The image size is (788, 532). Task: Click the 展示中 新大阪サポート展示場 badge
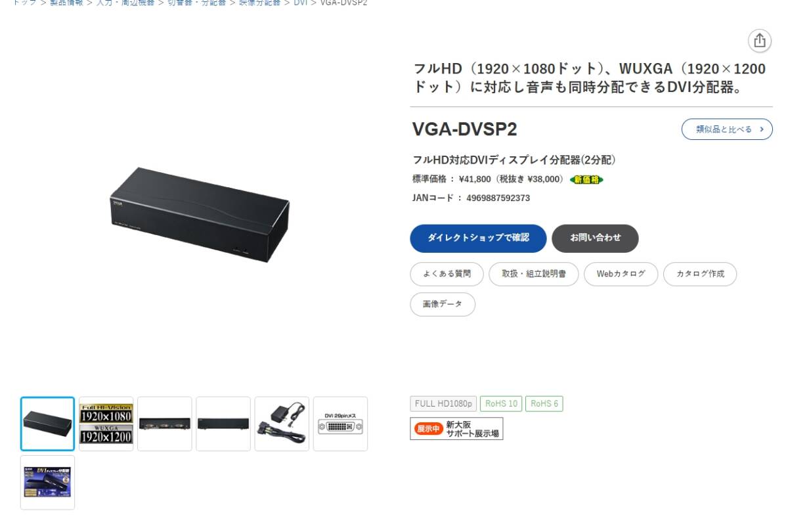point(456,429)
